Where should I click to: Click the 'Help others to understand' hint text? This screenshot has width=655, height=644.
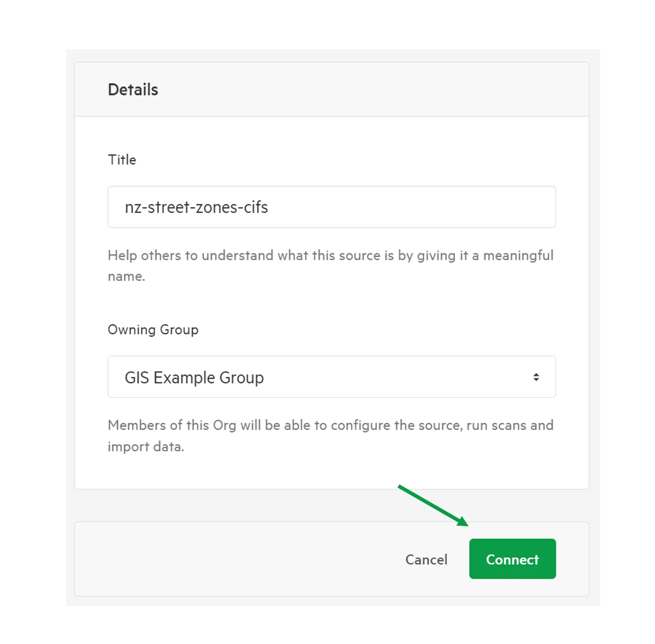(330, 265)
